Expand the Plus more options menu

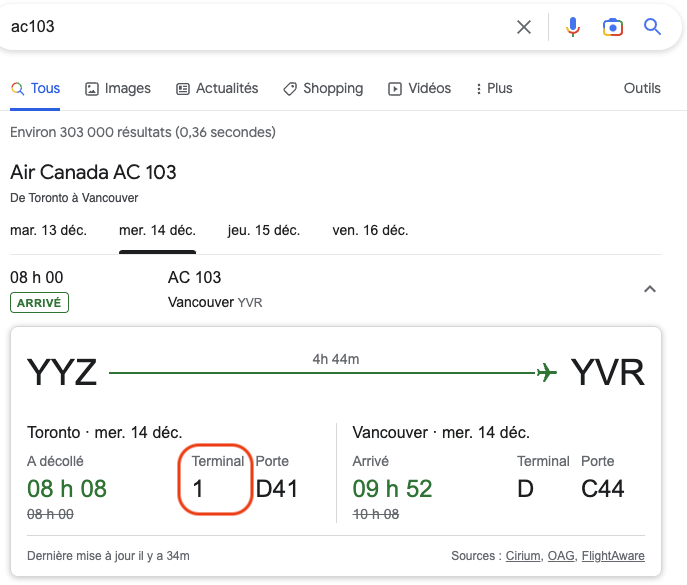click(x=493, y=88)
